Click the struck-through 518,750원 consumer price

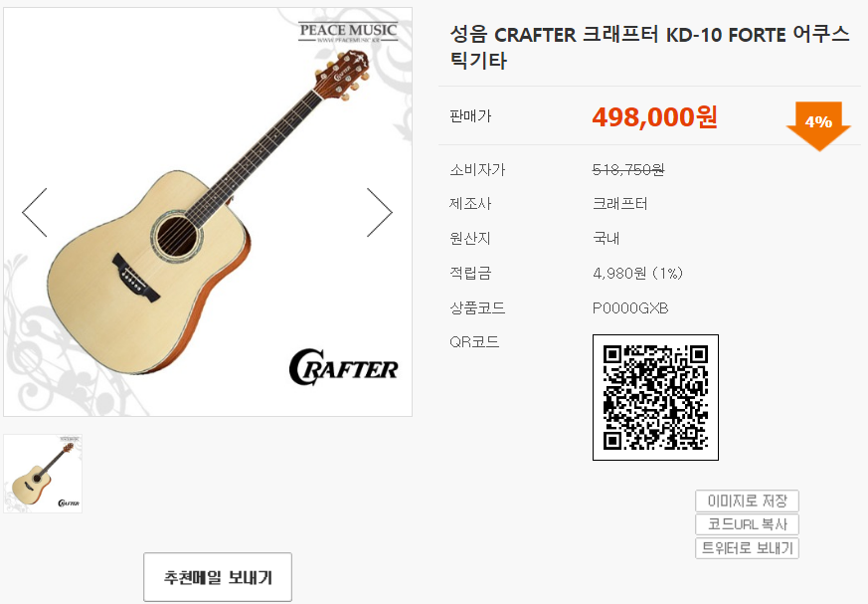coord(627,169)
